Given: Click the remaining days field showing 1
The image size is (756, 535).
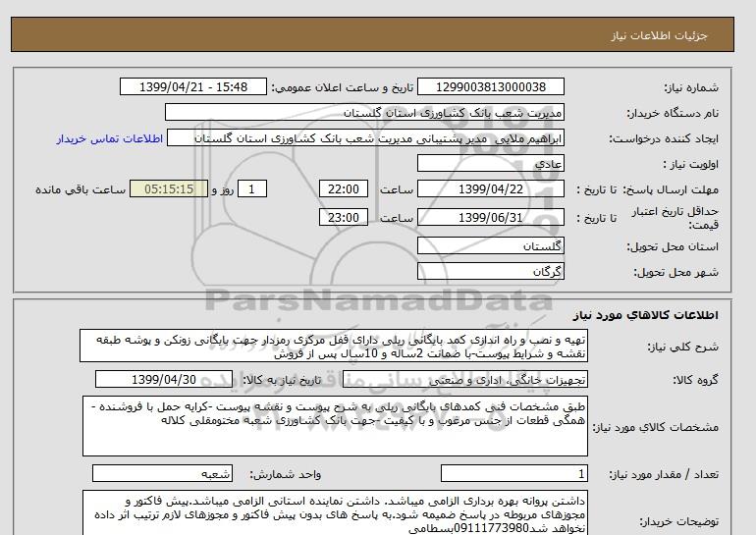Looking at the screenshot, I should (252, 188).
